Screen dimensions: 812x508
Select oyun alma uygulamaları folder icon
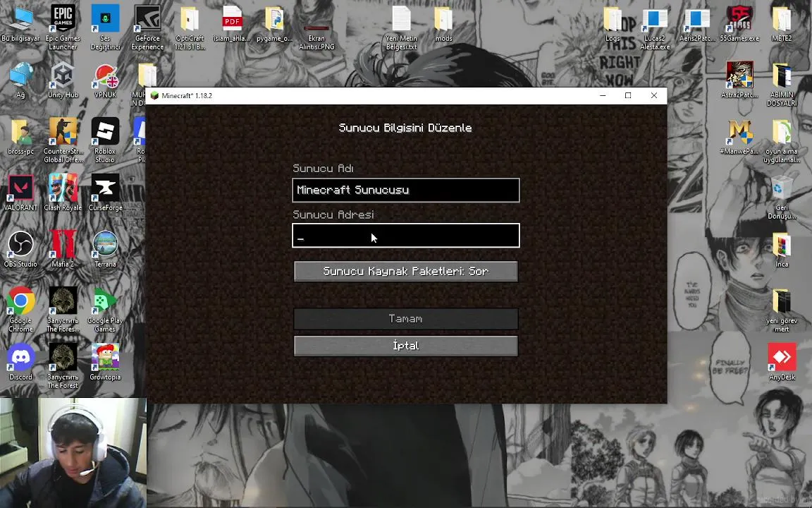tap(782, 141)
